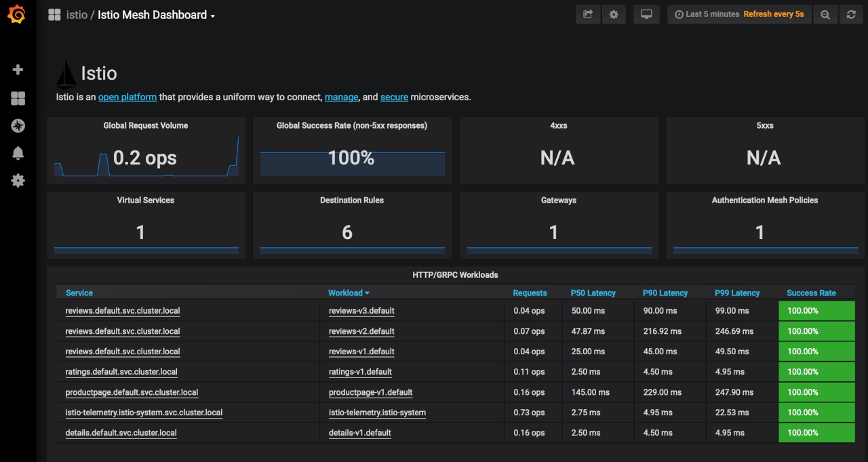Open the Create (plus) sidebar icon
This screenshot has height=462, width=868.
tap(17, 69)
